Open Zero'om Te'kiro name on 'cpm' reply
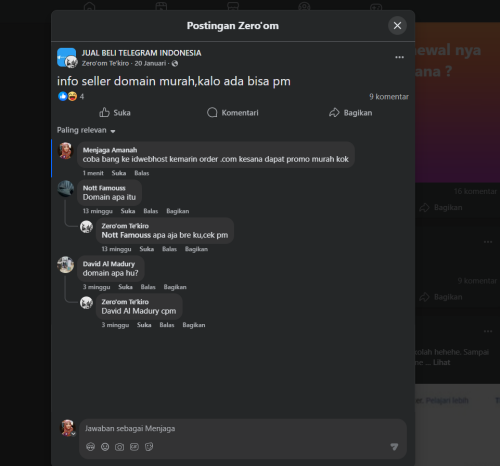This screenshot has width=500, height=466. [125, 302]
